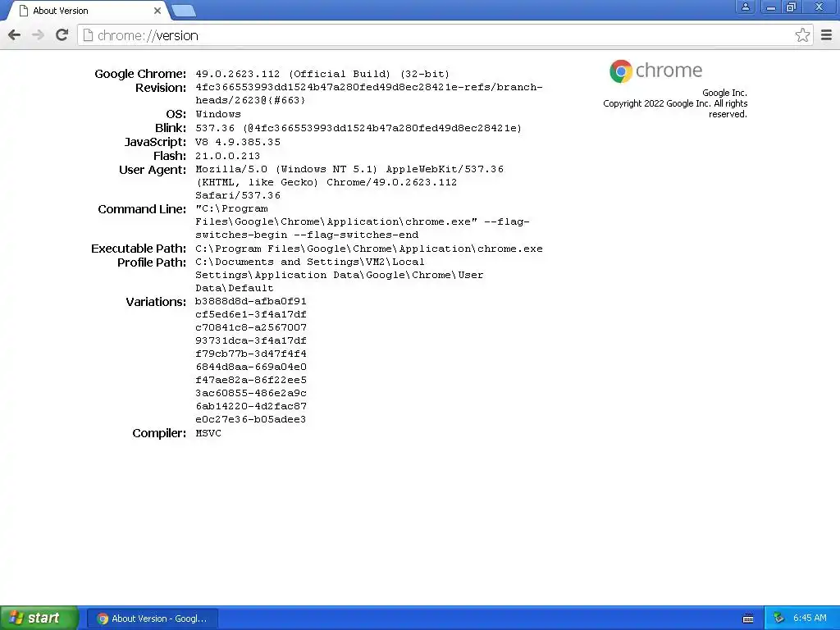Minimize the Chrome window
The width and height of the screenshot is (840, 630).
click(x=771, y=7)
